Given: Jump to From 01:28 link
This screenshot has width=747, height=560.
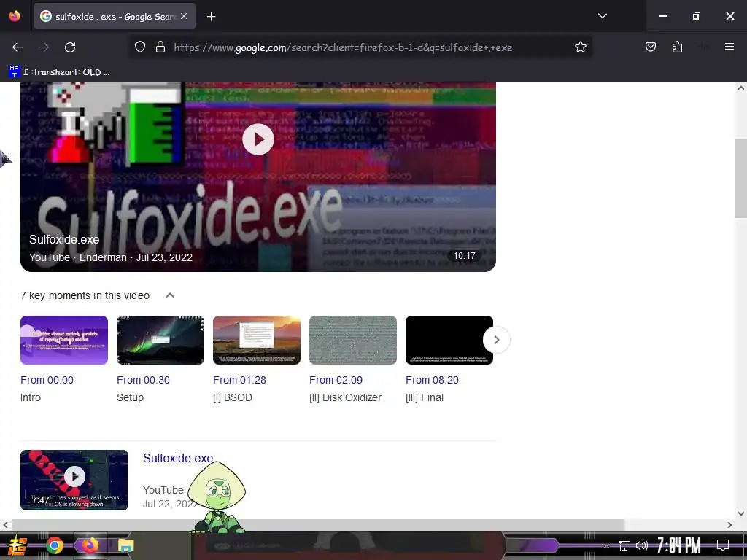Looking at the screenshot, I should pos(239,380).
